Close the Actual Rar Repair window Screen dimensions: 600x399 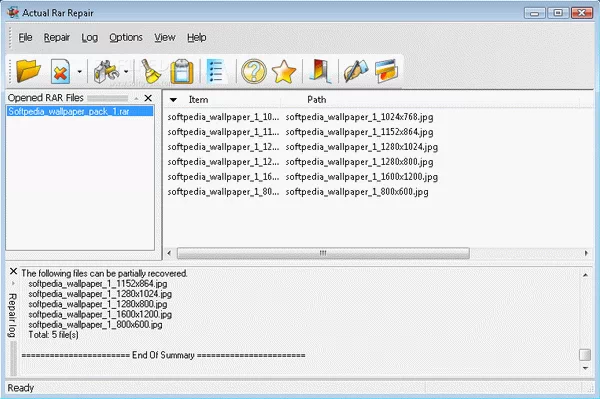582,13
